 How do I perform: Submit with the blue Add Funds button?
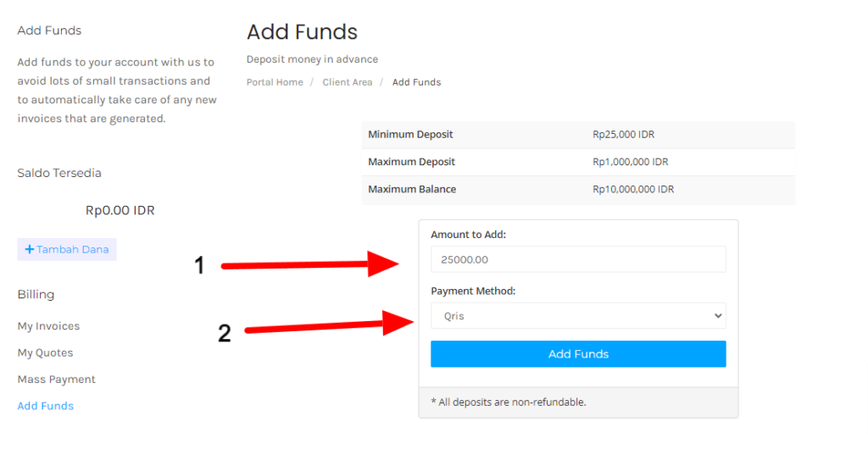click(578, 354)
